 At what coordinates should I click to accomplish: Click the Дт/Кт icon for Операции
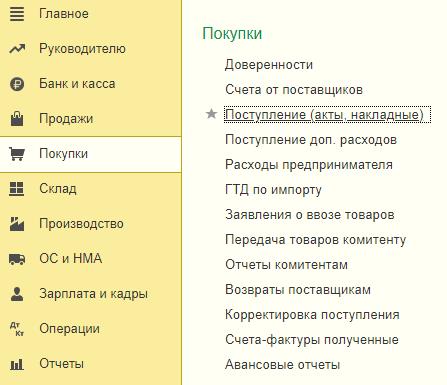[x=17, y=329]
